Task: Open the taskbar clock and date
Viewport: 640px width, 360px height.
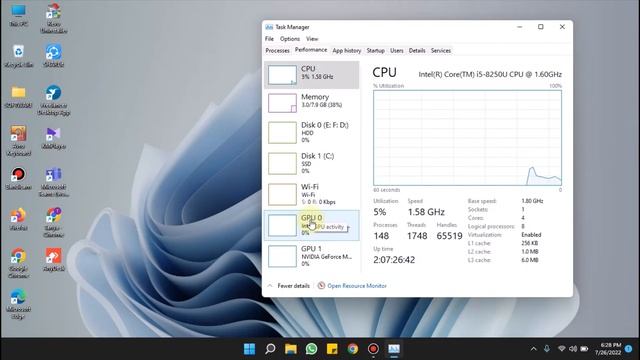Action: pos(608,349)
